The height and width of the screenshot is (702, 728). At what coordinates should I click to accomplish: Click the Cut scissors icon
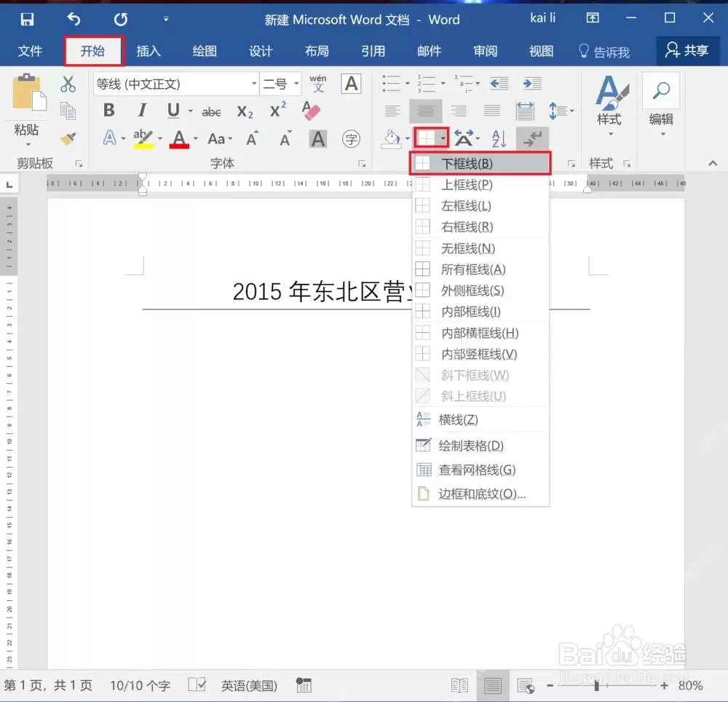click(68, 84)
